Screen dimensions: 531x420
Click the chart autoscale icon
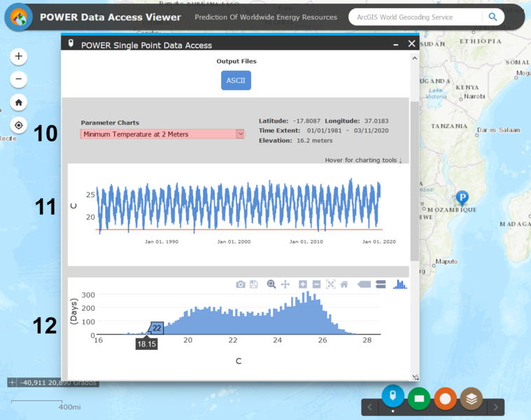(330, 284)
